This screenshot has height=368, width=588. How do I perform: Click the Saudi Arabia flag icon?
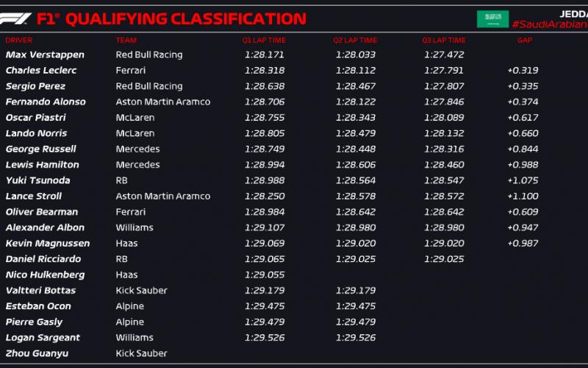[x=492, y=19]
